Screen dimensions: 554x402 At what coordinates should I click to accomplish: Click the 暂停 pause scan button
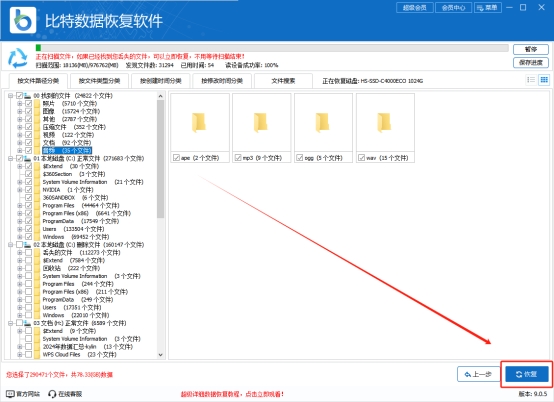[531, 49]
